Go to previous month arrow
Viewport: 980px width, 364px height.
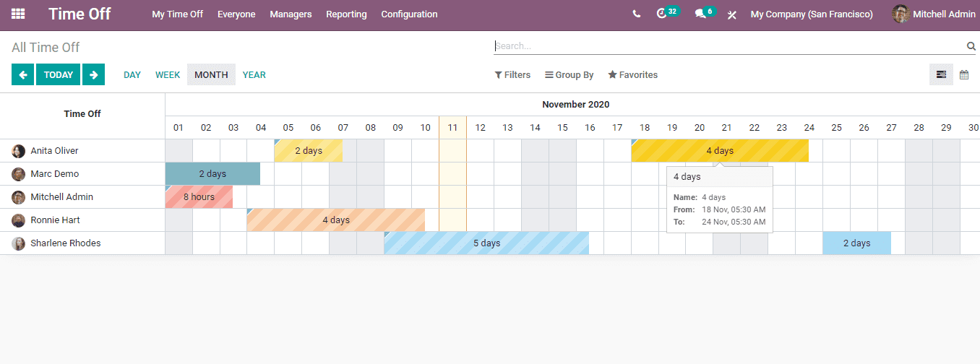coord(22,74)
